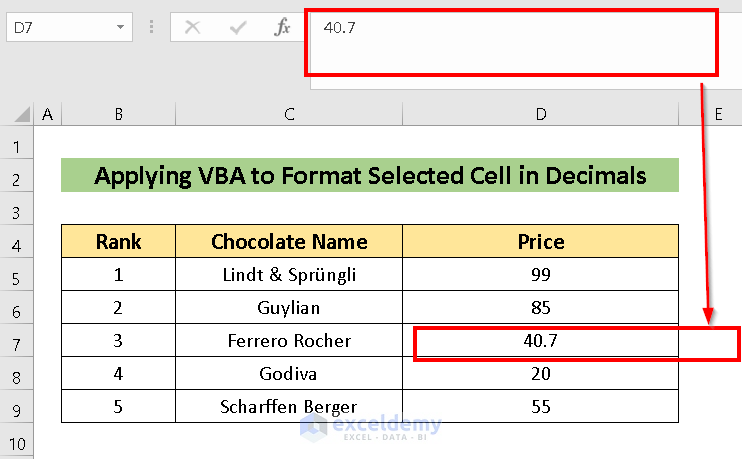
Task: Open the Name Box dropdown arrow
Action: pyautogui.click(x=121, y=28)
